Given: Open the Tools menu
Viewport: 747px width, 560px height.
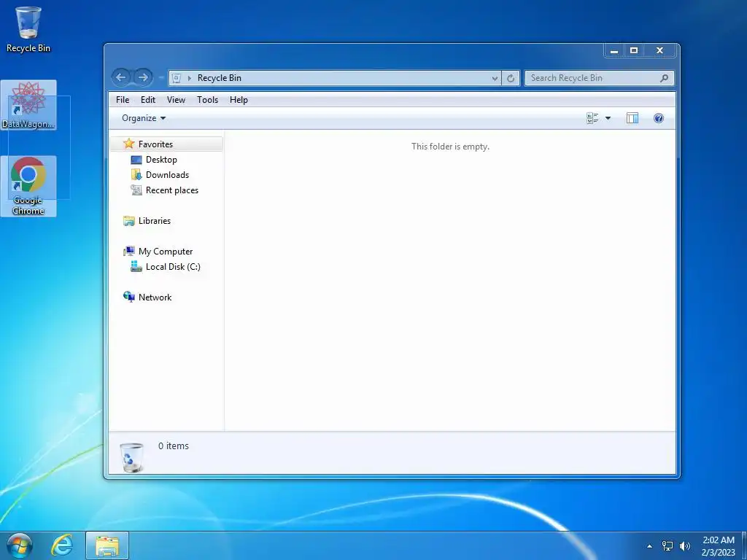Looking at the screenshot, I should coord(207,99).
